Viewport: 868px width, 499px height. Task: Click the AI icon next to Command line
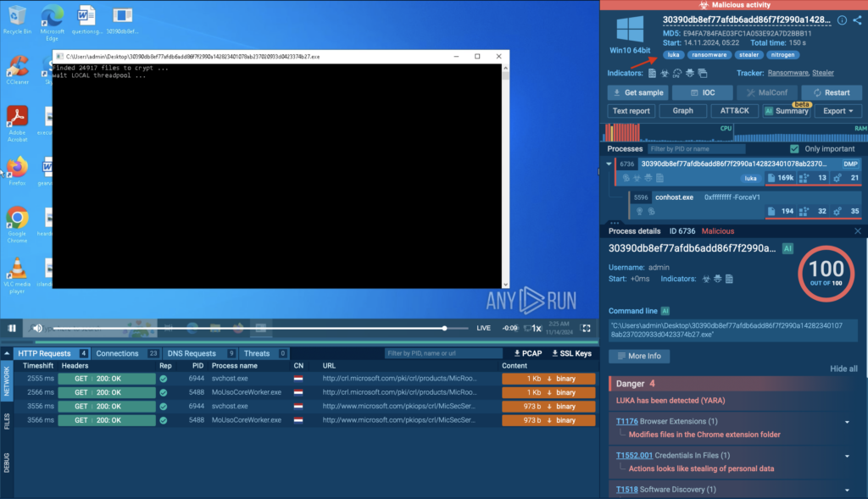[x=665, y=311]
